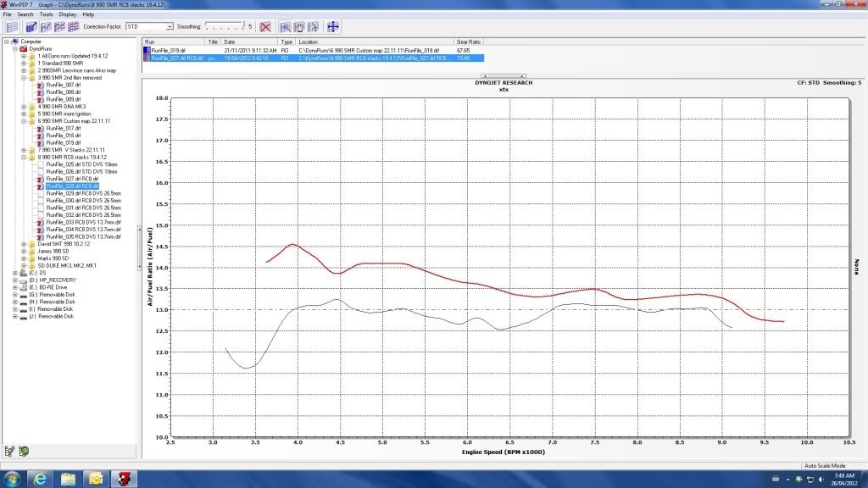Click the leftmost grid icon in toolbar
The width and height of the screenshot is (868, 488).
(x=12, y=26)
